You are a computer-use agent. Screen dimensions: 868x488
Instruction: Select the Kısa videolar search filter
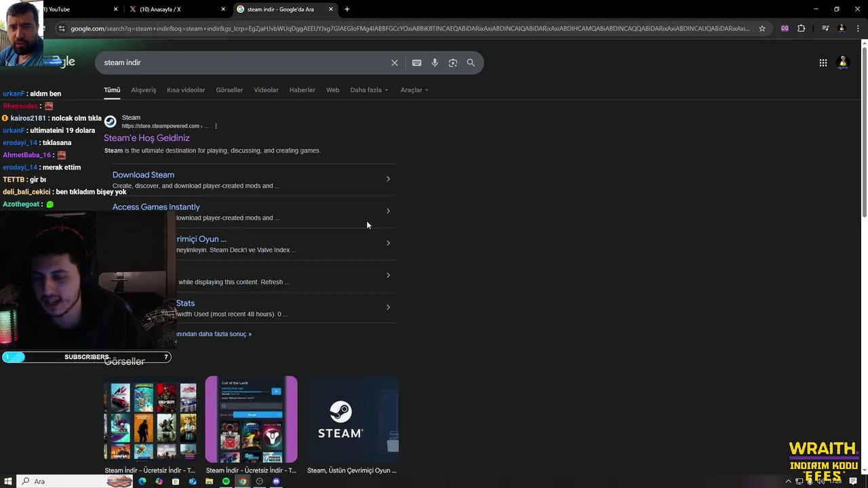pos(186,90)
